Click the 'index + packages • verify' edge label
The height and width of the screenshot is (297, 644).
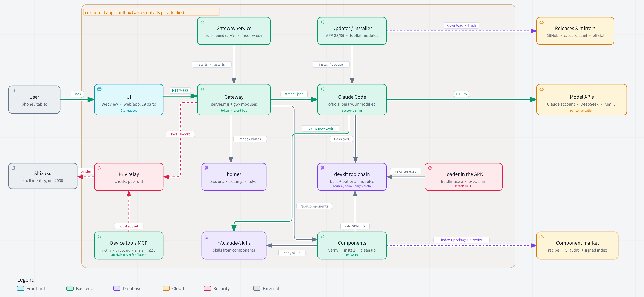(x=461, y=240)
